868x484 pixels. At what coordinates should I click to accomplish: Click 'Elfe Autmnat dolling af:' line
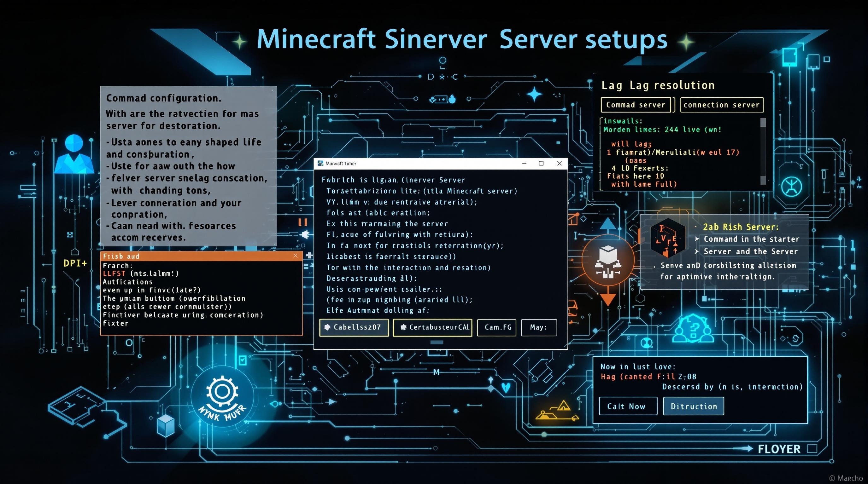coord(378,310)
